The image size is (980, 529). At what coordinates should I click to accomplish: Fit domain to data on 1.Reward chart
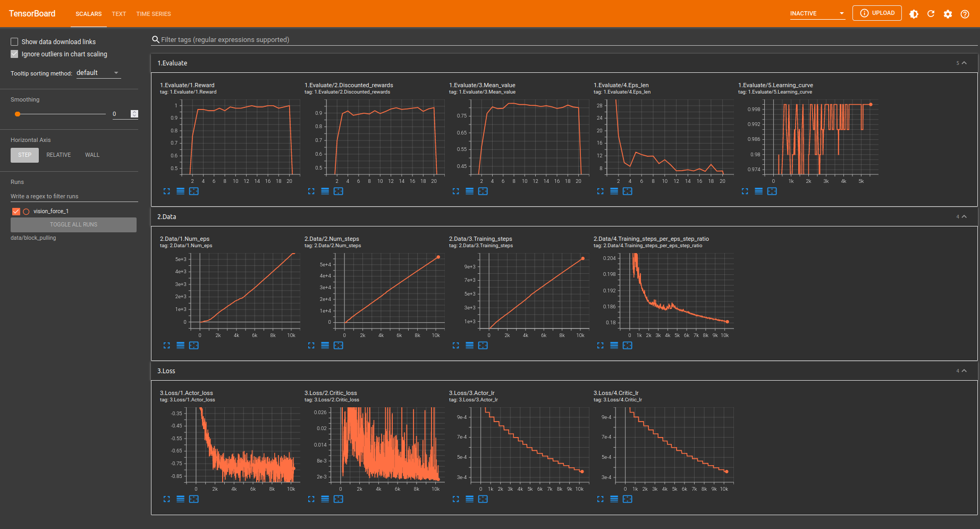pos(194,191)
